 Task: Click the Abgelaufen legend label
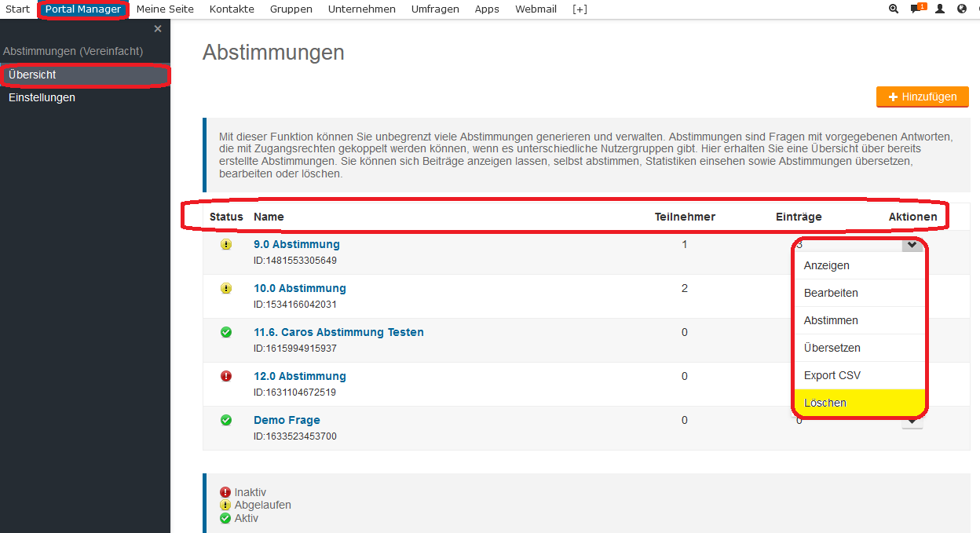(x=263, y=505)
